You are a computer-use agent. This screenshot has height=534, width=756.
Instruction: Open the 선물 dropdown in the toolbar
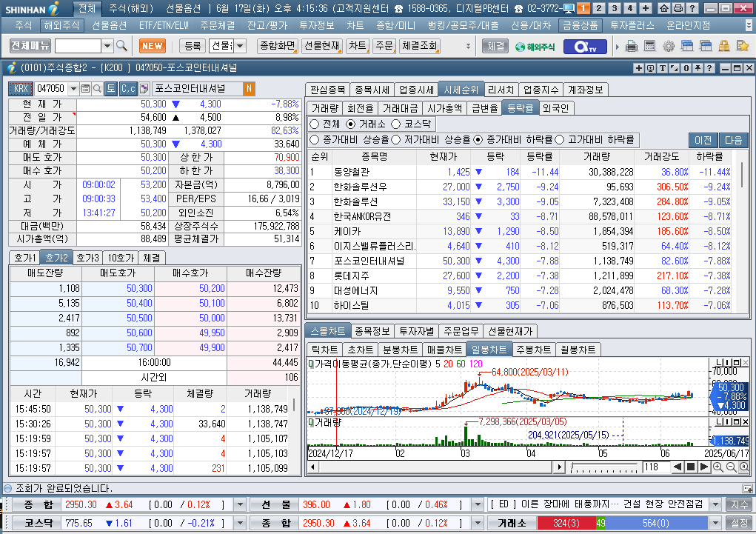tap(240, 46)
